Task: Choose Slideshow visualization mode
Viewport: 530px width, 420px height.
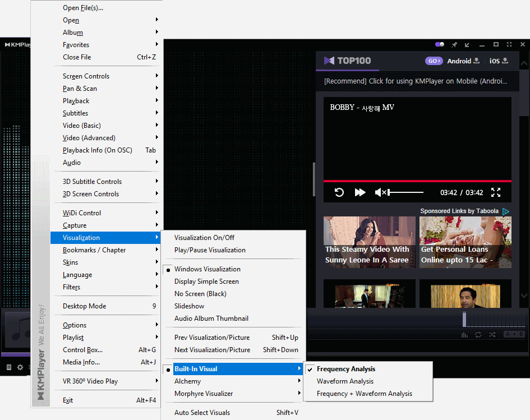Action: click(233, 306)
